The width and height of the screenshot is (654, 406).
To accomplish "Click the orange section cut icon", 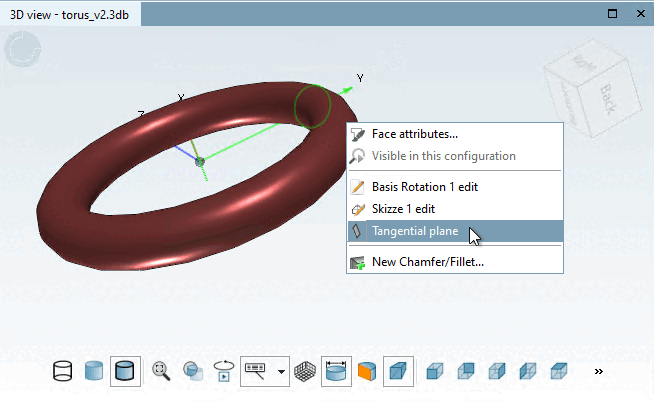I will point(367,371).
